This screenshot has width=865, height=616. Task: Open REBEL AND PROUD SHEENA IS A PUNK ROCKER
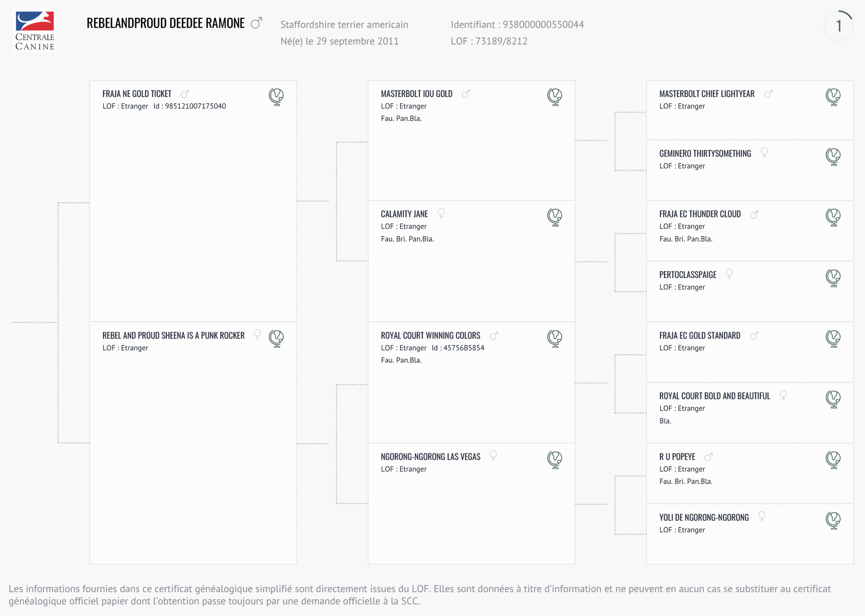(173, 336)
